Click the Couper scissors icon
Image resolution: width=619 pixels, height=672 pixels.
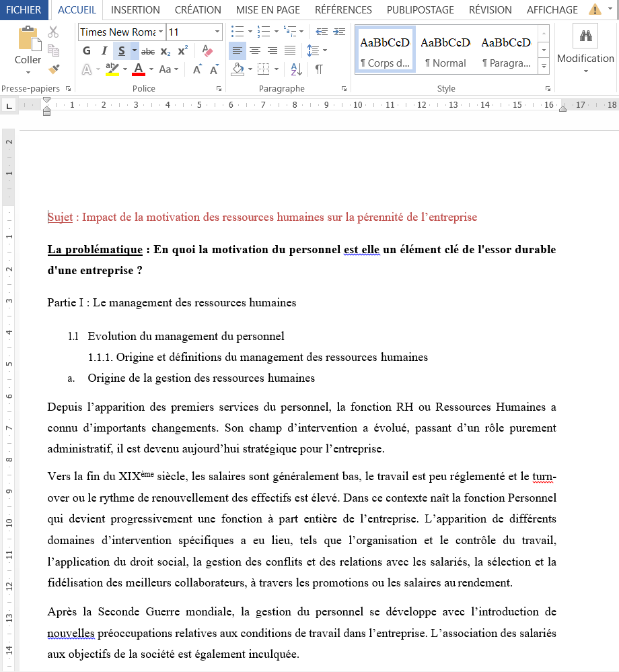(53, 32)
